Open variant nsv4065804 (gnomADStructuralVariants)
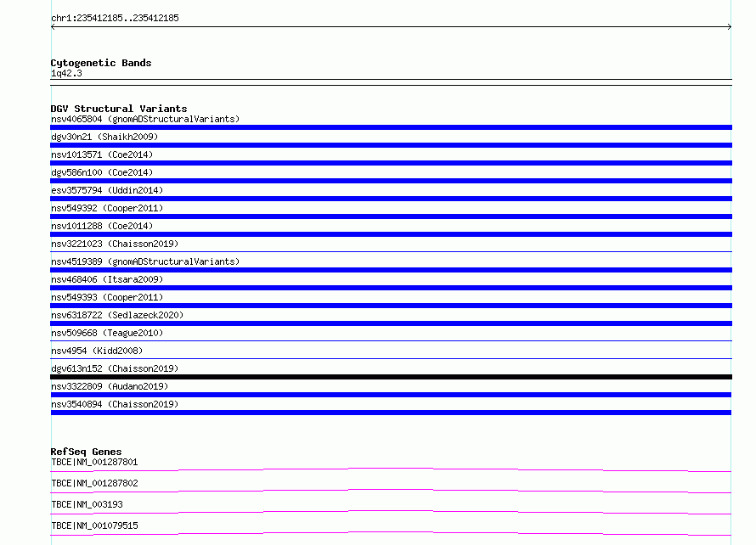This screenshot has width=756, height=545. [145, 119]
